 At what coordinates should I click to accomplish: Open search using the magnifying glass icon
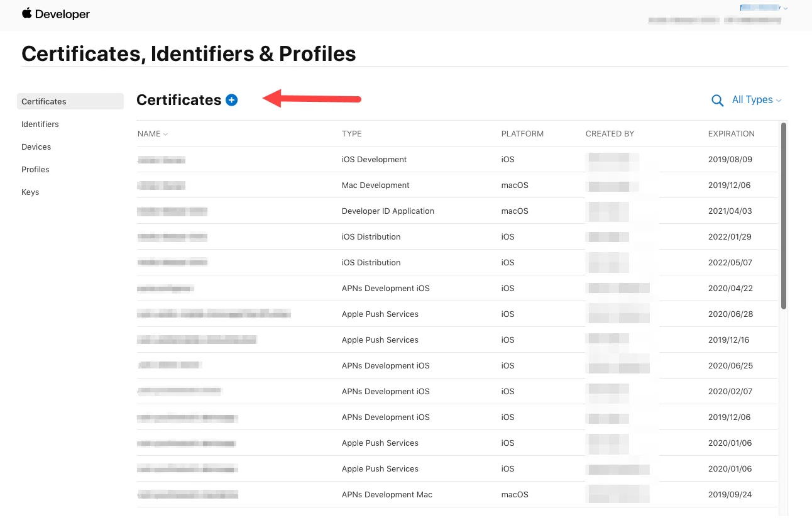[x=717, y=100]
